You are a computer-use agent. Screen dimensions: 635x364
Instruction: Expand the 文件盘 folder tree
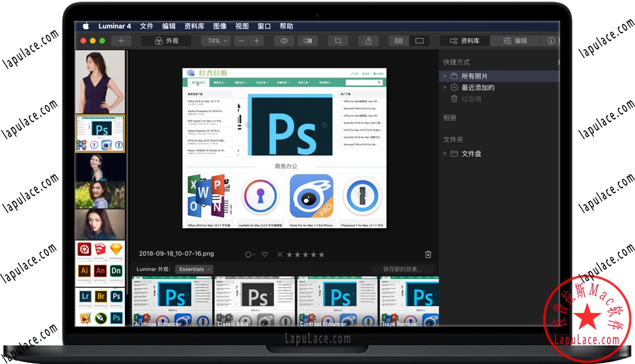(445, 153)
